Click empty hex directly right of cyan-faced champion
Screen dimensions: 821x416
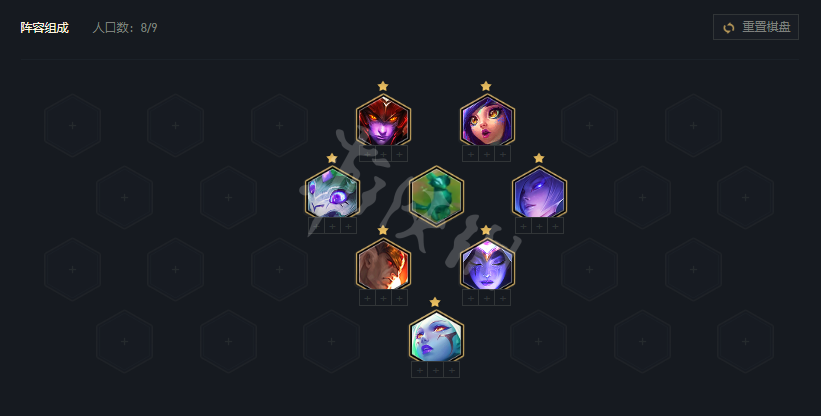pyautogui.click(x=538, y=342)
